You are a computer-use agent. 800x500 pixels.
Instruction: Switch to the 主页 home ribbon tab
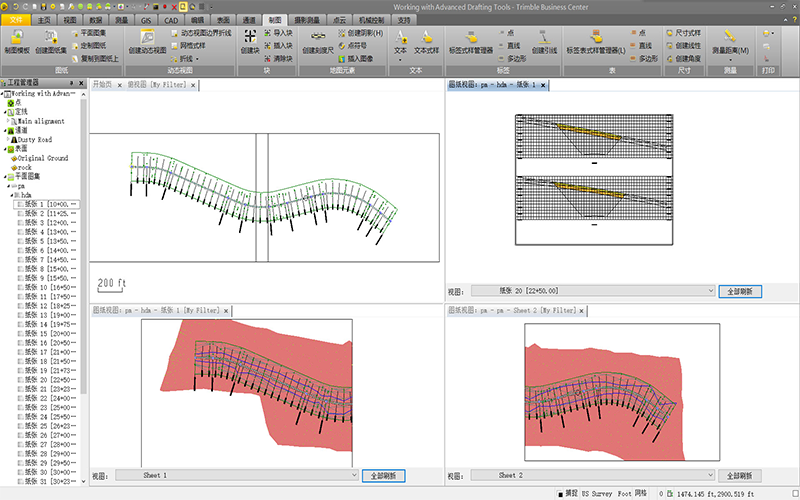coord(44,20)
